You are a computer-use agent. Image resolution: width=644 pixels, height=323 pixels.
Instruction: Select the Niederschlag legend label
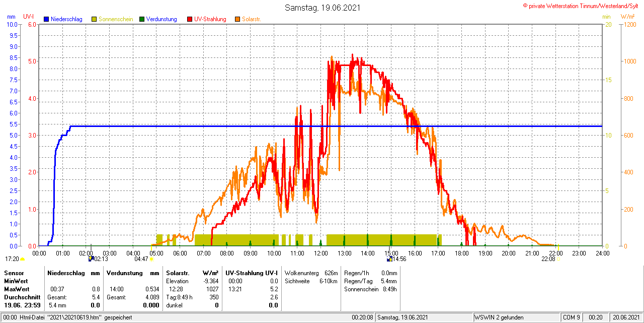click(x=67, y=19)
